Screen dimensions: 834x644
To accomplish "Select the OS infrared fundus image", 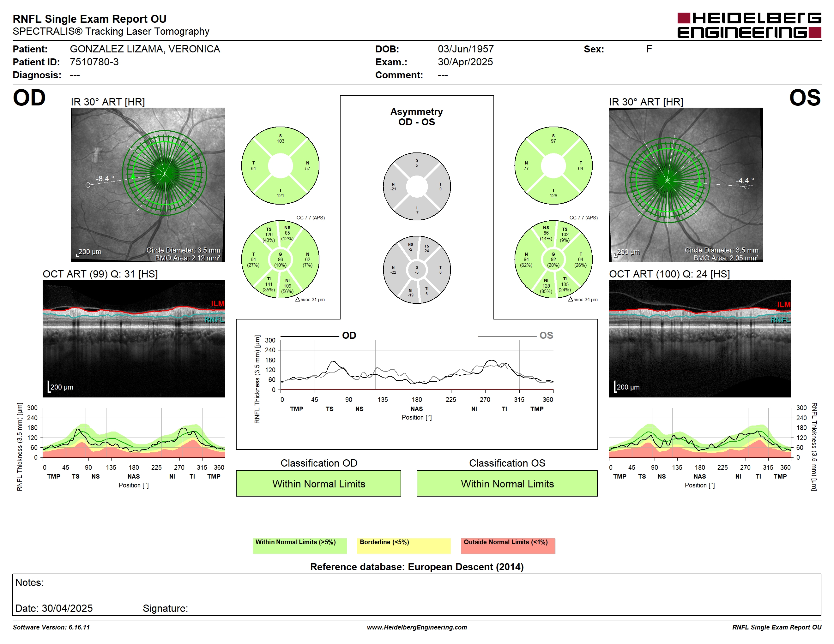I will [686, 185].
